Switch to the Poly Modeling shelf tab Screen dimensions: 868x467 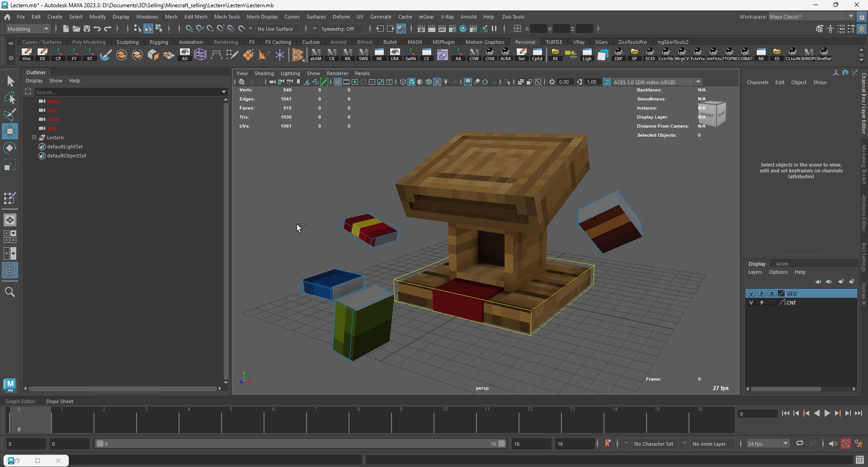coord(89,42)
